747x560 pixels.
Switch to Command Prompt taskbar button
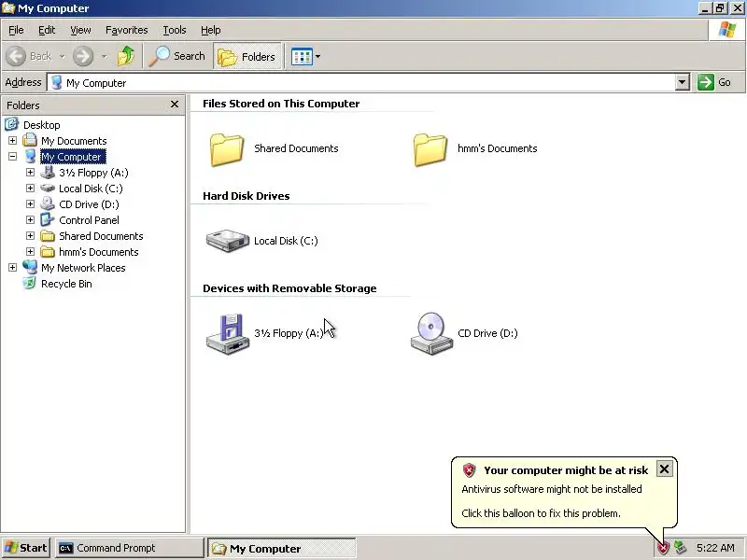(129, 548)
